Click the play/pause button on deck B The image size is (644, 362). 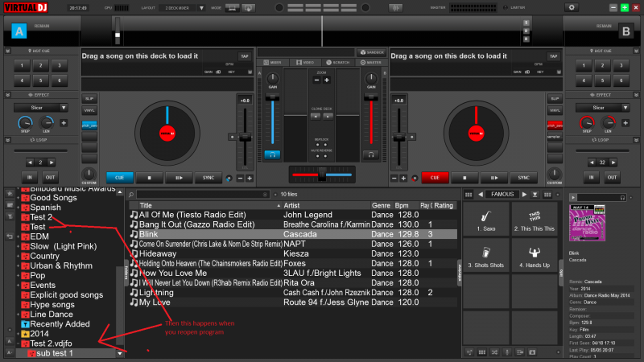494,178
